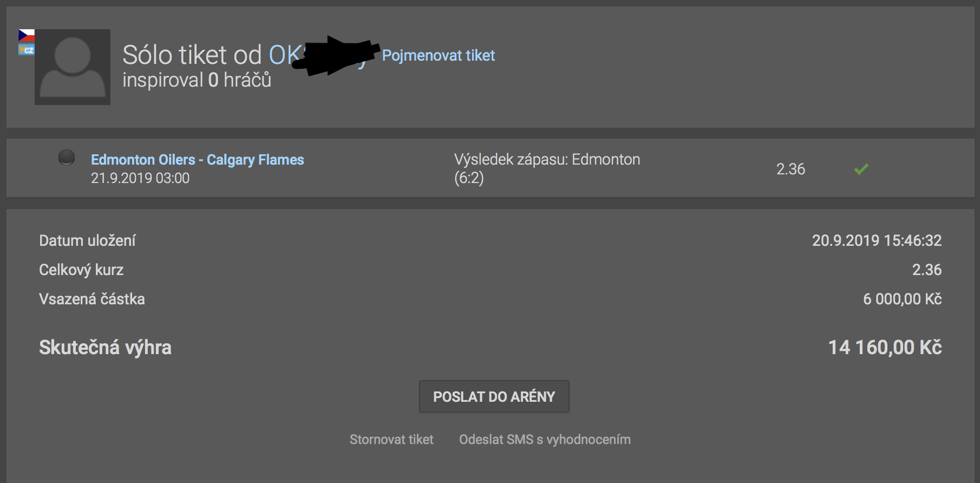Click the inspiroval 0 hráčů text

coord(197,80)
